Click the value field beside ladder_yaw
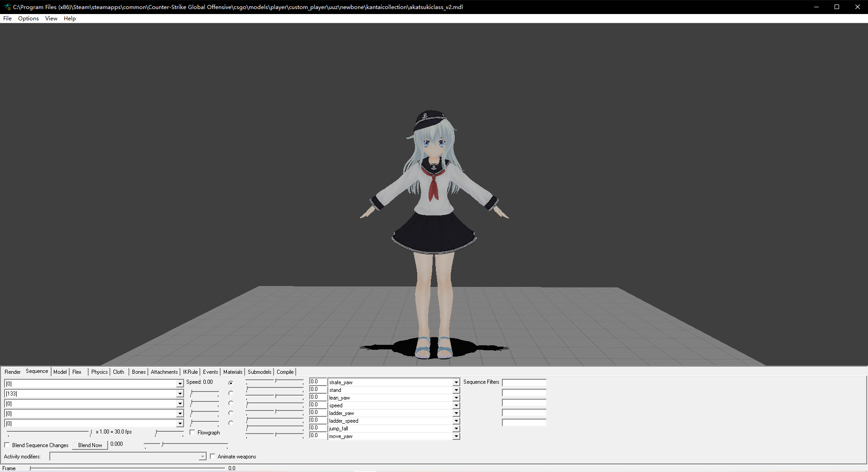868x472 pixels. pyautogui.click(x=318, y=413)
